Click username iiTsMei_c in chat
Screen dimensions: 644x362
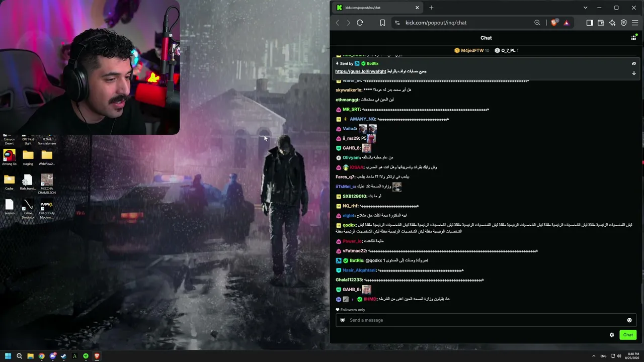pyautogui.click(x=346, y=187)
